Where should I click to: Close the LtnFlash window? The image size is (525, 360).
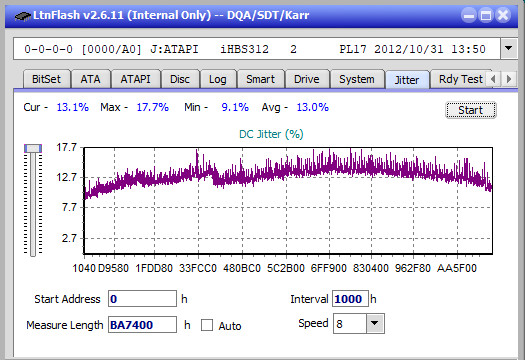503,15
